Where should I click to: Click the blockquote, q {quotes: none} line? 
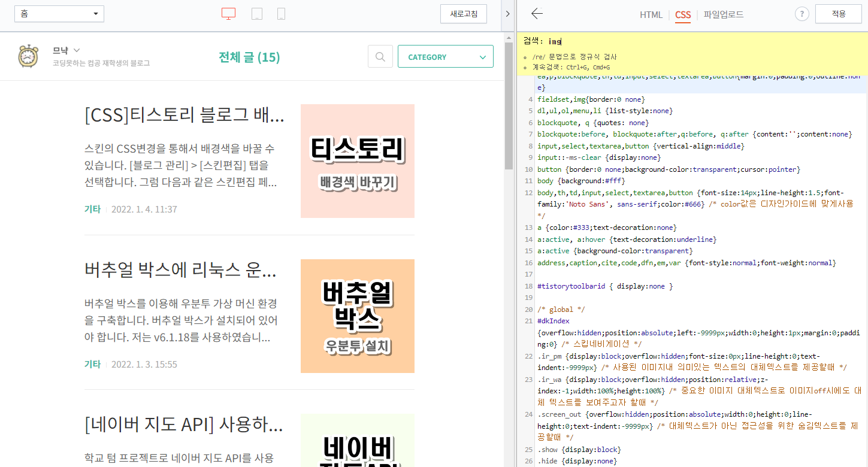pyautogui.click(x=593, y=123)
